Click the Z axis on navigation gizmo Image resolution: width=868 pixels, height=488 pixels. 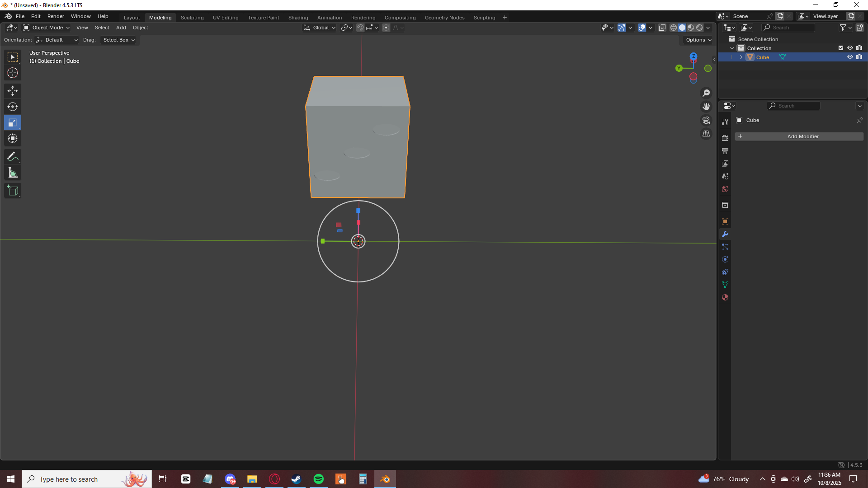click(693, 56)
